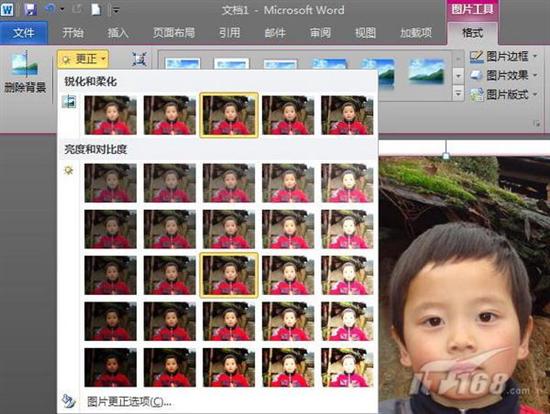Click the compress pictures icon beside 更正
550x414 pixels.
(x=140, y=59)
